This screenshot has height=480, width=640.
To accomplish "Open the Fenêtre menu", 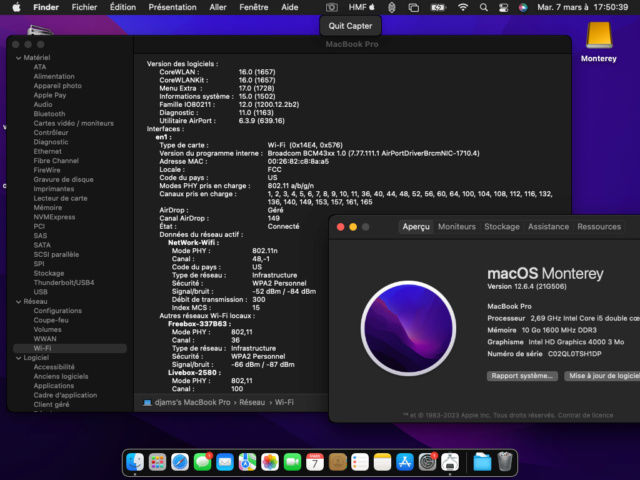I will 254,7.
